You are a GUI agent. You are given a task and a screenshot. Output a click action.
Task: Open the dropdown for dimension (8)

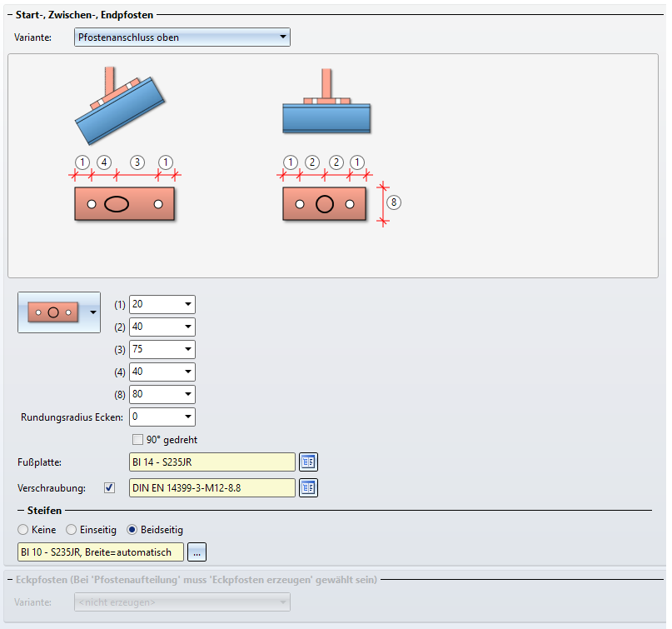tap(188, 394)
